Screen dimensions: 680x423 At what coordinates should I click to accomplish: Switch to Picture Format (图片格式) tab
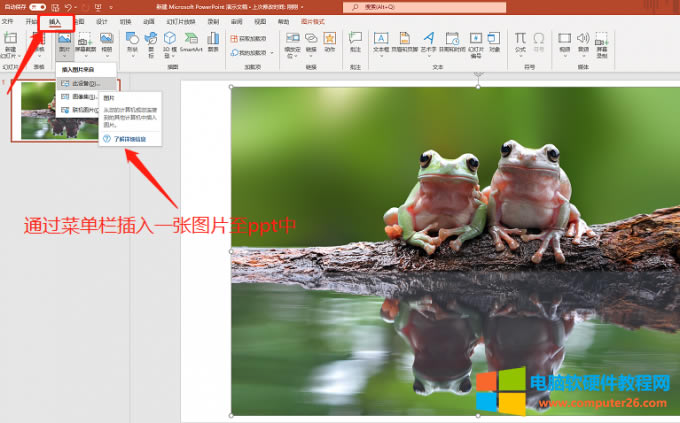314,20
